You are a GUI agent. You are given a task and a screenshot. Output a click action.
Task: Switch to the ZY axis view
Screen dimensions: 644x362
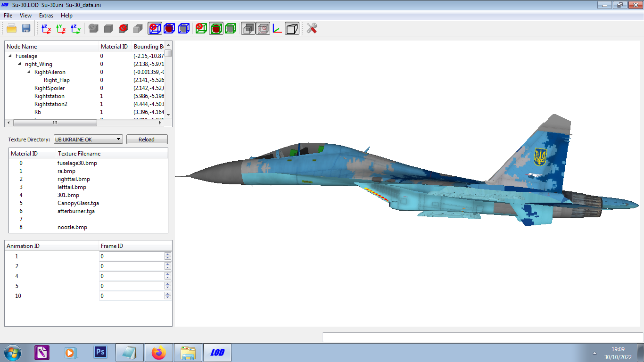tap(75, 28)
